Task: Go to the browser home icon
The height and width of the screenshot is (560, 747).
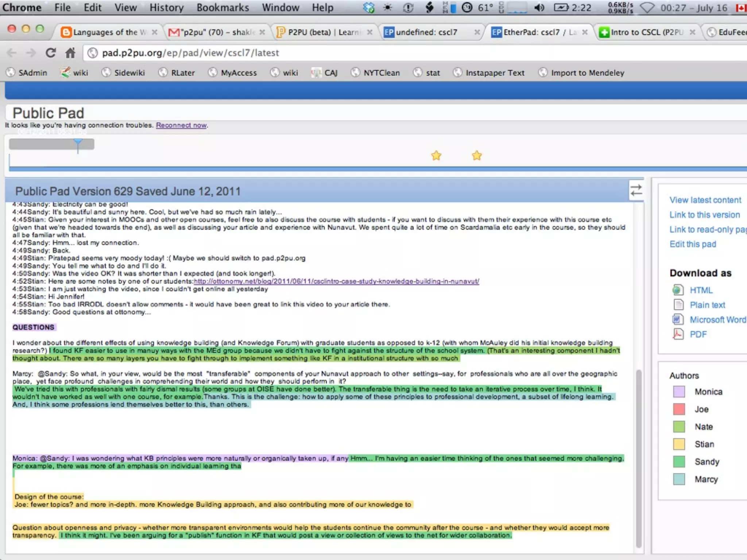Action: tap(70, 53)
